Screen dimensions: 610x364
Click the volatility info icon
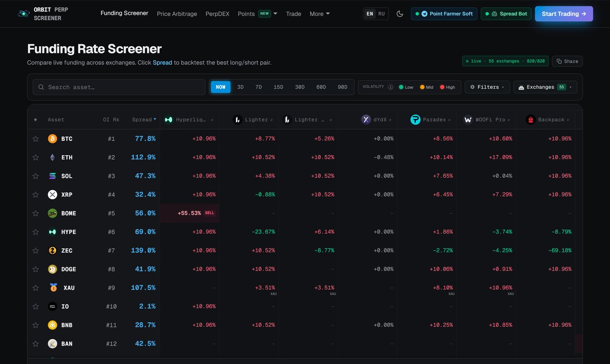tap(391, 87)
